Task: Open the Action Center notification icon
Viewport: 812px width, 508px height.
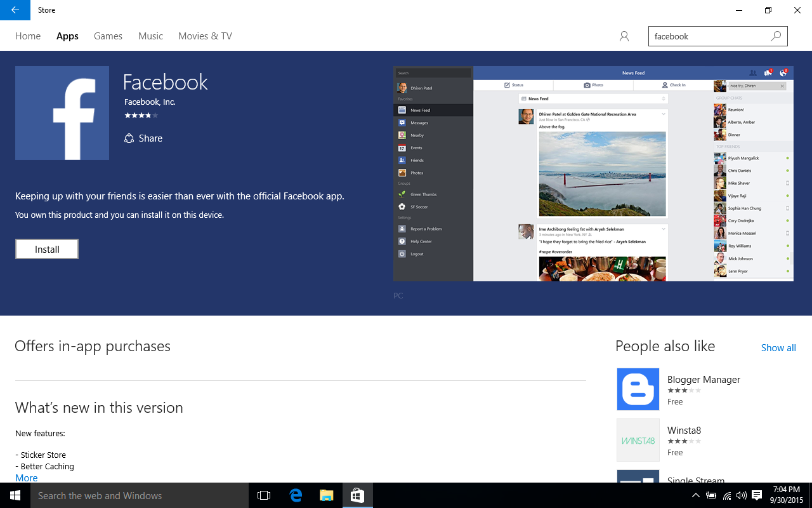Action: [757, 495]
